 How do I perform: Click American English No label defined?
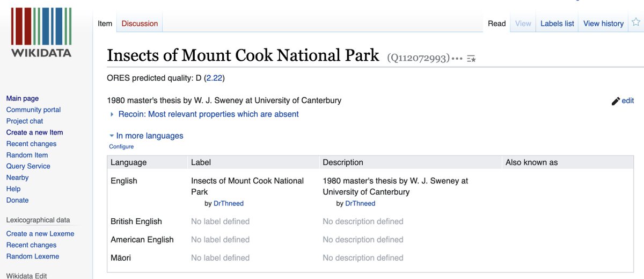(x=221, y=240)
